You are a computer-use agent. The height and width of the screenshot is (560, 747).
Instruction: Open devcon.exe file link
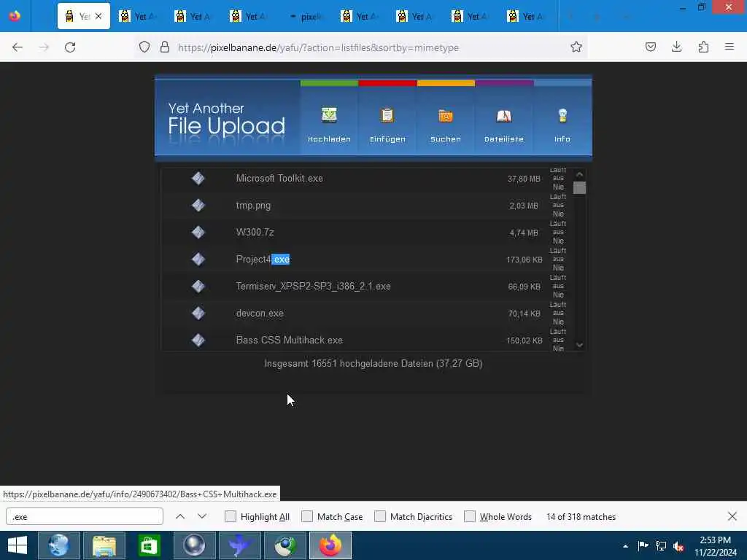[260, 314]
